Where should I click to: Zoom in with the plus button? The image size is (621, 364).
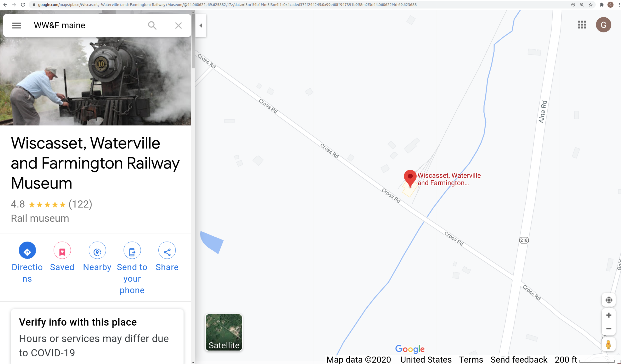point(609,315)
